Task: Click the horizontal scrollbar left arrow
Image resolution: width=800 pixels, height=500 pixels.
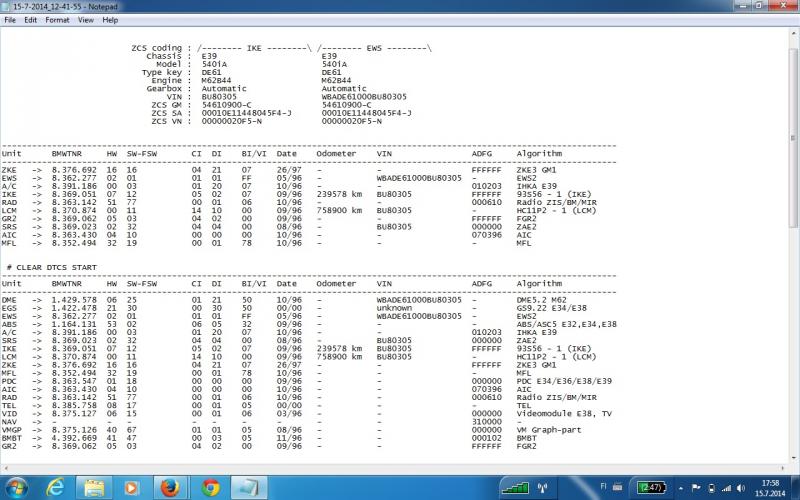Action: pyautogui.click(x=6, y=468)
